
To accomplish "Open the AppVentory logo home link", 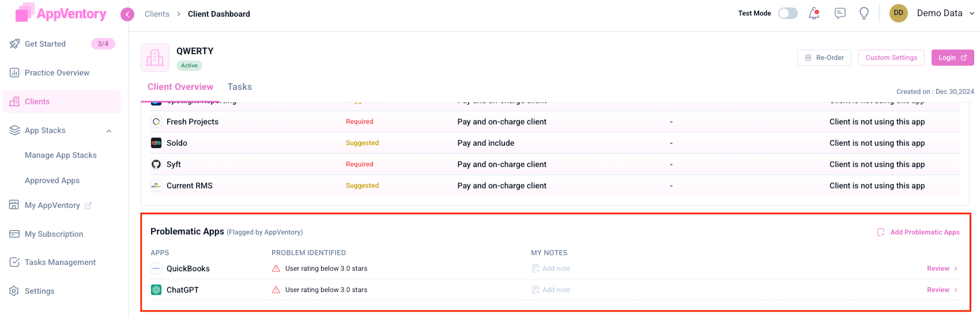I will pos(61,13).
